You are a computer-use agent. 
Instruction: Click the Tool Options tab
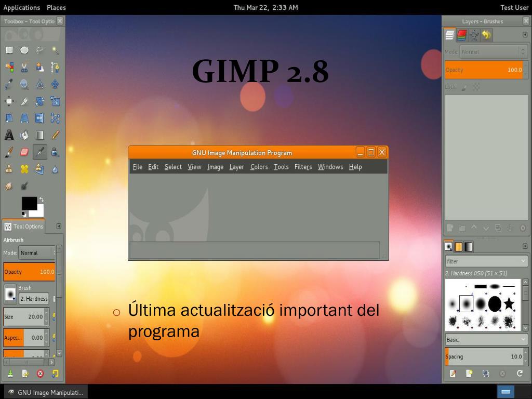pos(24,227)
